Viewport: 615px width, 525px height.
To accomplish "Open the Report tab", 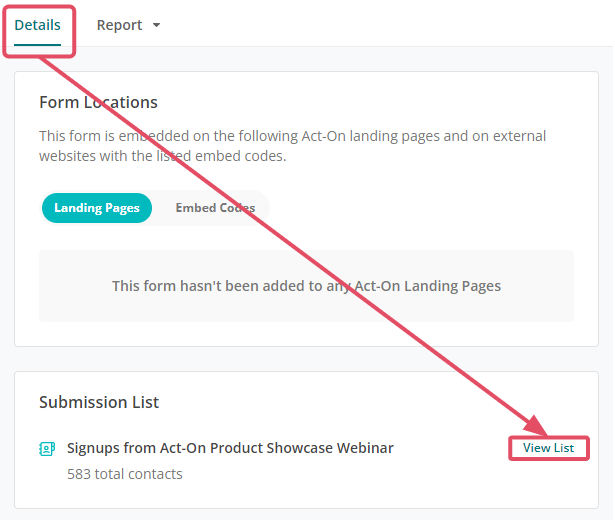I will click(x=128, y=25).
